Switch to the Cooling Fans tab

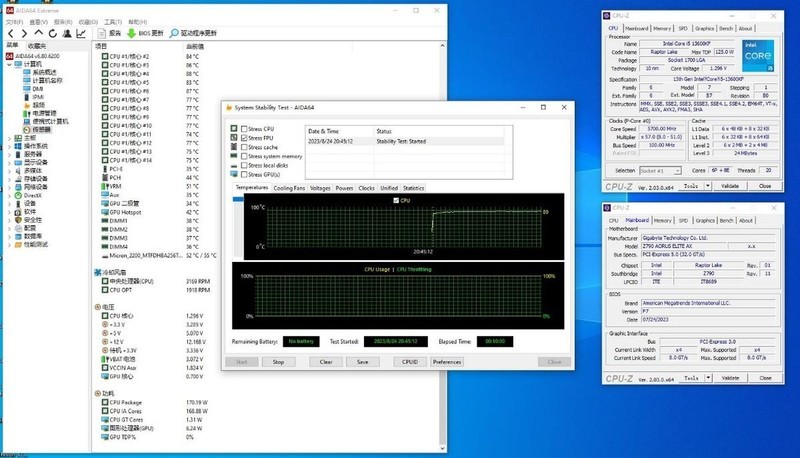[x=290, y=188]
